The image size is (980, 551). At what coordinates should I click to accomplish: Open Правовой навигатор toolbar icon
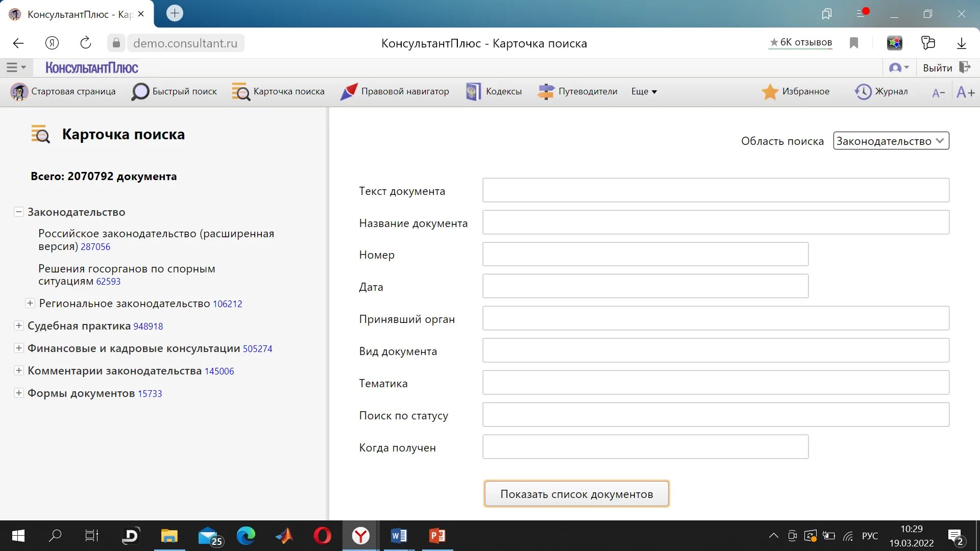click(x=349, y=92)
